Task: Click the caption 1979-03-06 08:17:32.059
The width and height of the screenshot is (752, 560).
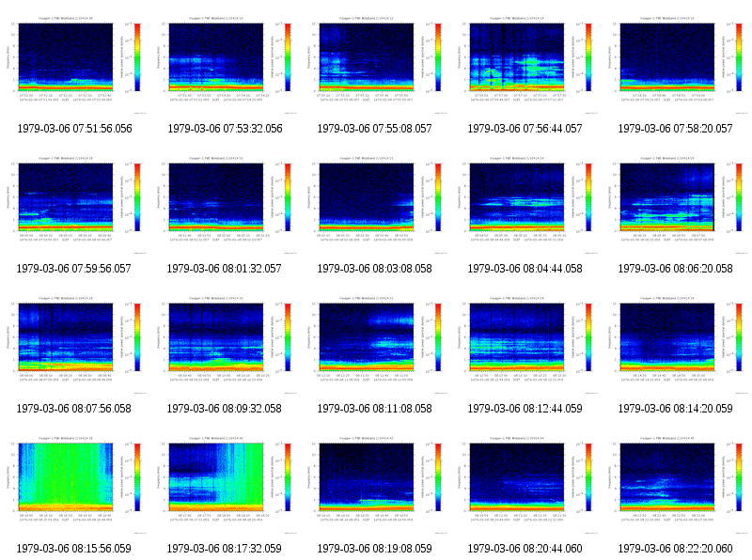Action: (x=224, y=549)
